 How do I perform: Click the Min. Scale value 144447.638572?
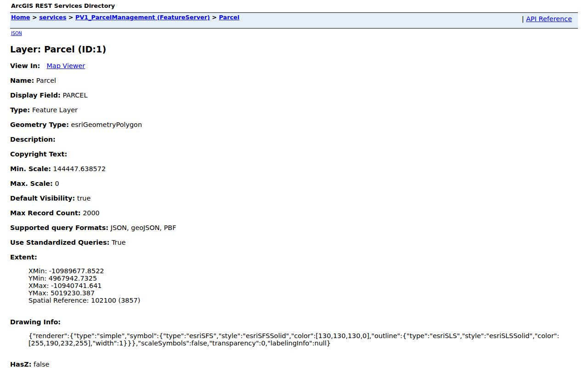(79, 169)
